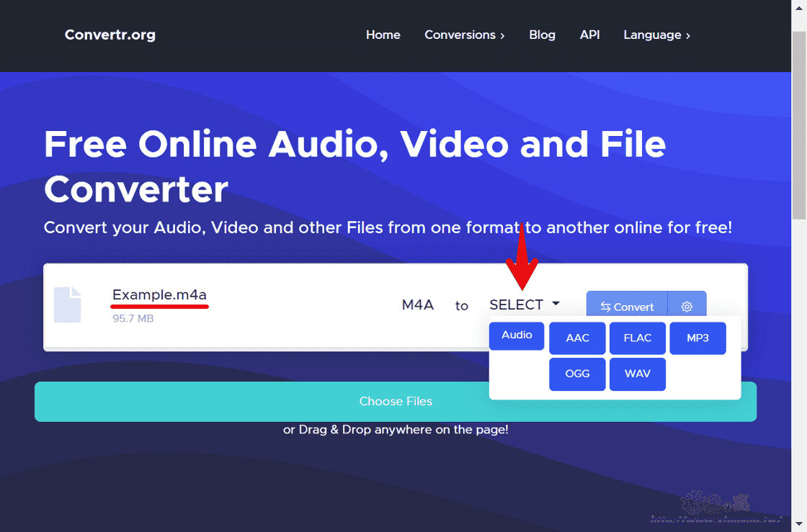Click the file document icon next to Example.m4a
807x532 pixels.
pyautogui.click(x=68, y=305)
